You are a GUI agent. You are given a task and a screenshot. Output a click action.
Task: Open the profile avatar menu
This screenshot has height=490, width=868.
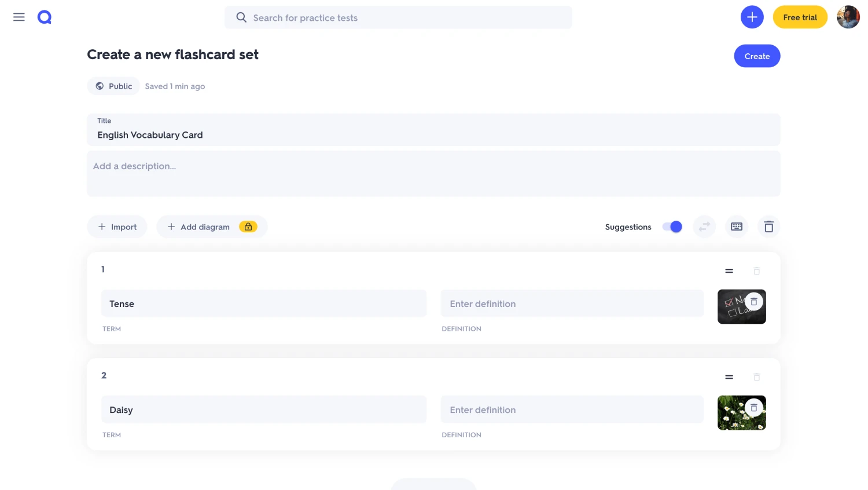[x=847, y=17]
